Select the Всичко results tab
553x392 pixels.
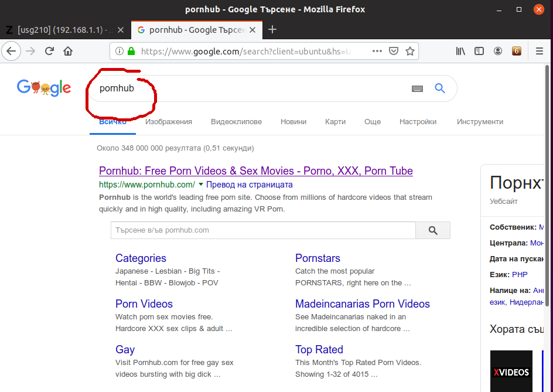(x=113, y=122)
